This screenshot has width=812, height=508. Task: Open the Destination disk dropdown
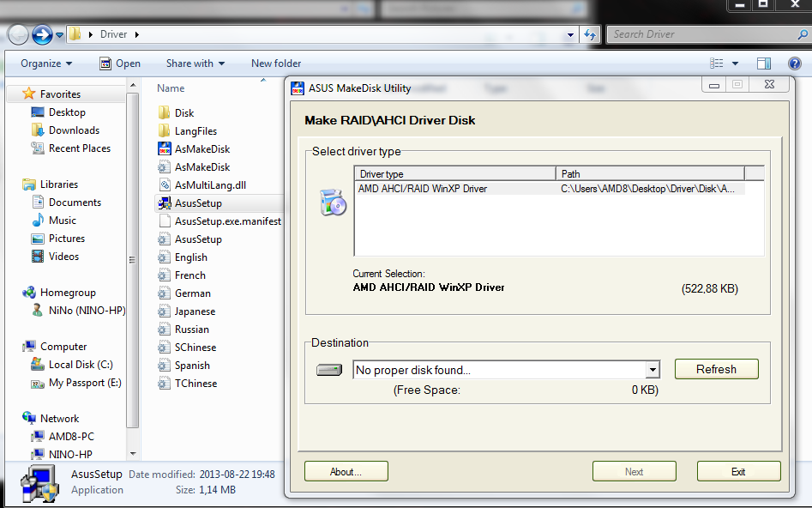tap(653, 370)
